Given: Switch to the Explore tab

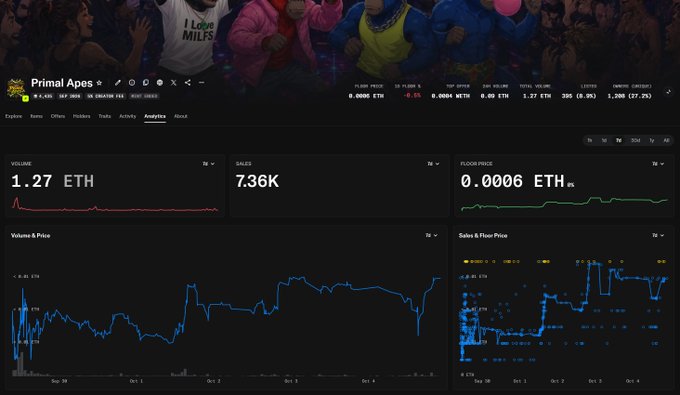Looking at the screenshot, I should 13,116.
